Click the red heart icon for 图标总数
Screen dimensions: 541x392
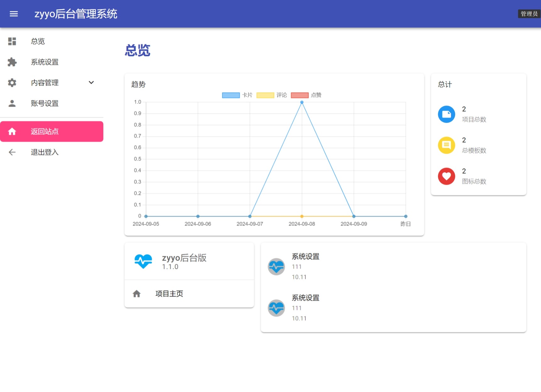pos(446,176)
